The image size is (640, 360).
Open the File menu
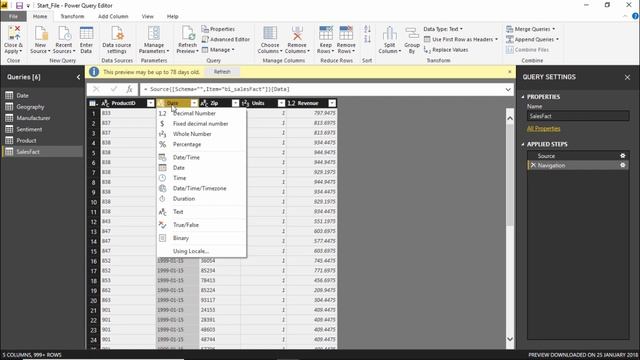(13, 16)
